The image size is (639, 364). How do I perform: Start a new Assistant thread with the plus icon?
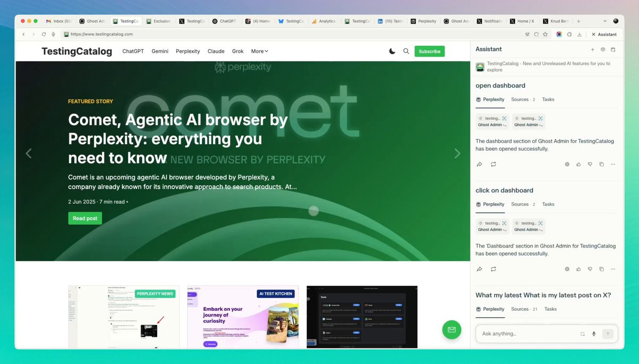pyautogui.click(x=593, y=49)
